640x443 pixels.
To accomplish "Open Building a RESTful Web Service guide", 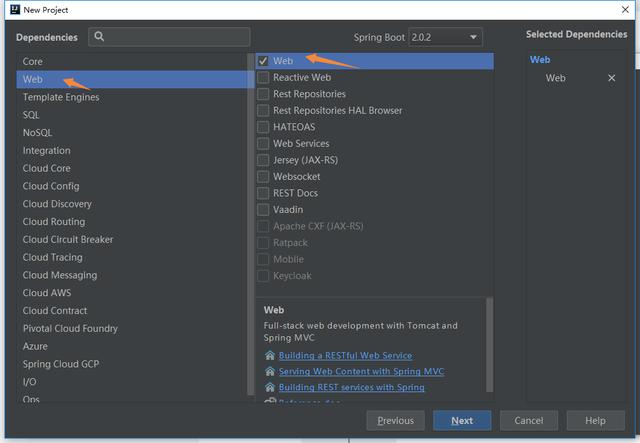I will click(345, 356).
